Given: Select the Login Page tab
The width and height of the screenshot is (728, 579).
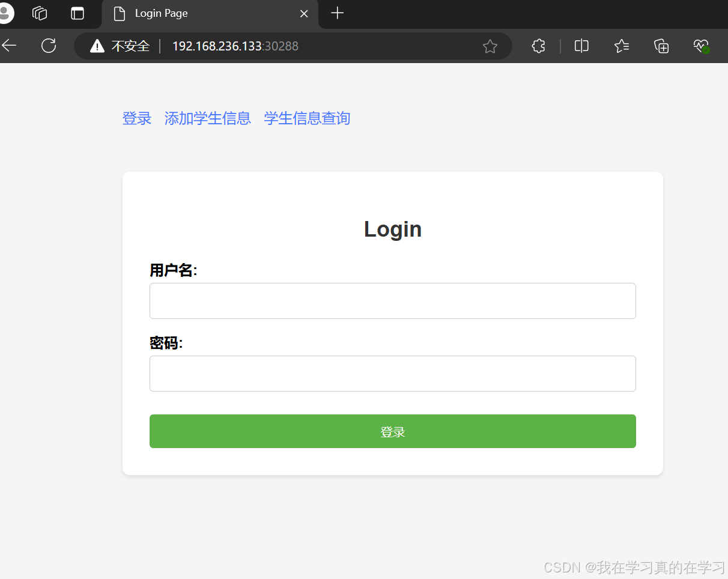Looking at the screenshot, I should (210, 14).
